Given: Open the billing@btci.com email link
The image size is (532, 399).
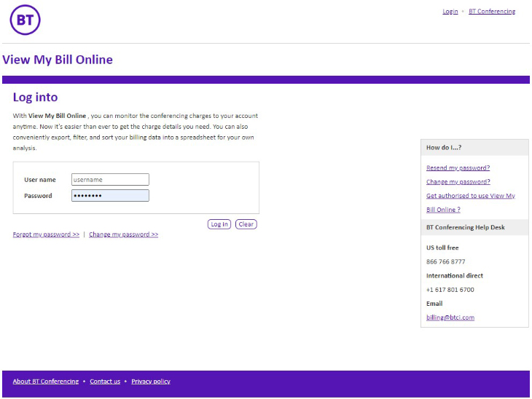Looking at the screenshot, I should tap(450, 317).
